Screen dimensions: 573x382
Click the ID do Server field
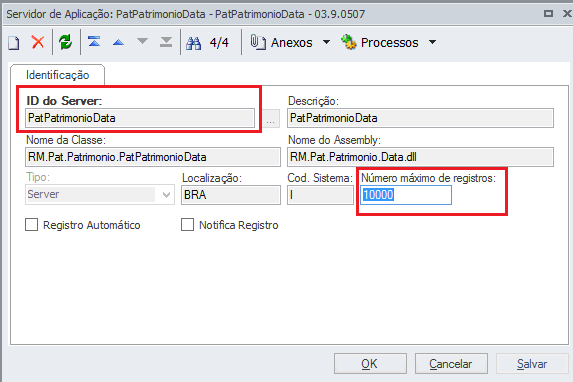[140, 118]
